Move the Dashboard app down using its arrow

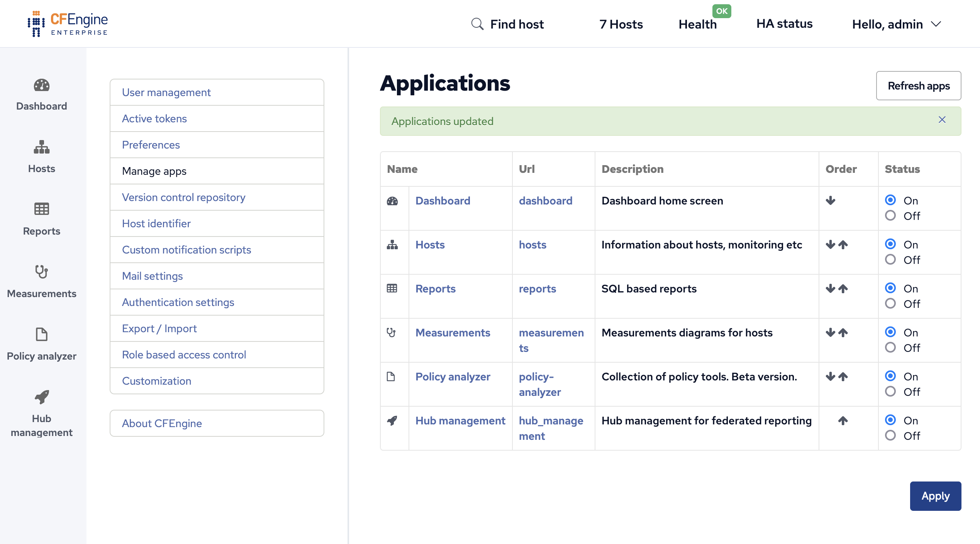(x=830, y=200)
